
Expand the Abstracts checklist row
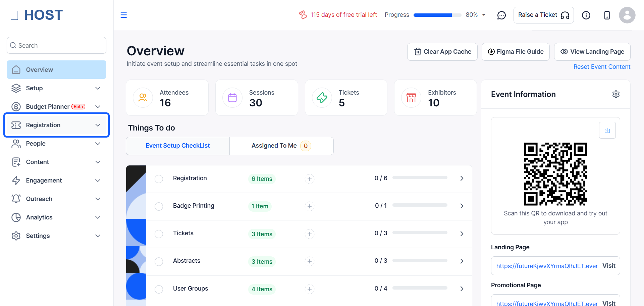click(462, 261)
